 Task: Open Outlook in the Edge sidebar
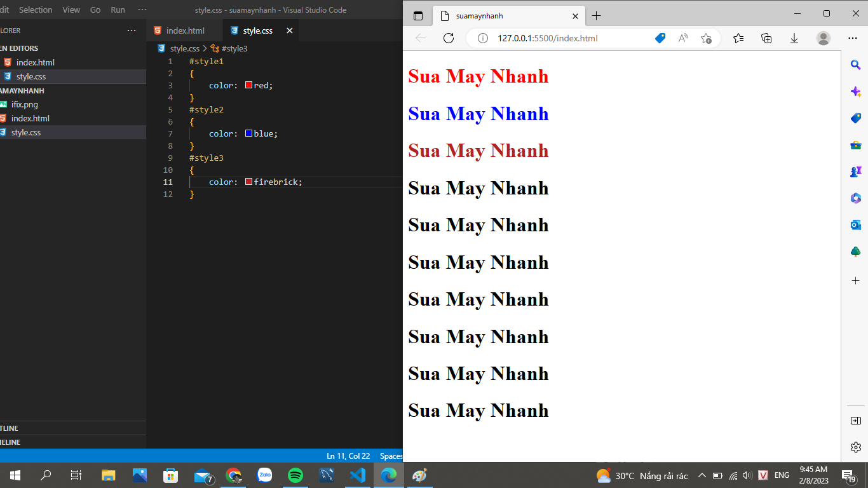(x=855, y=225)
